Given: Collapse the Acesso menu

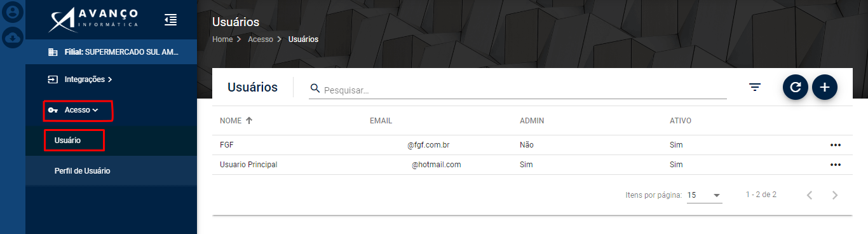Looking at the screenshot, I should (x=78, y=110).
